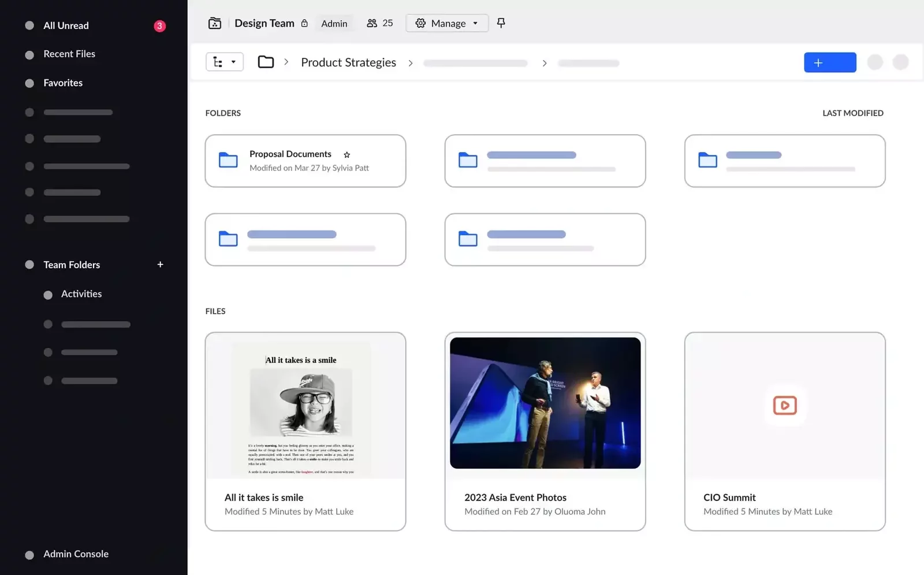Click the CIO Summit file name
Image resolution: width=924 pixels, height=575 pixels.
click(729, 498)
